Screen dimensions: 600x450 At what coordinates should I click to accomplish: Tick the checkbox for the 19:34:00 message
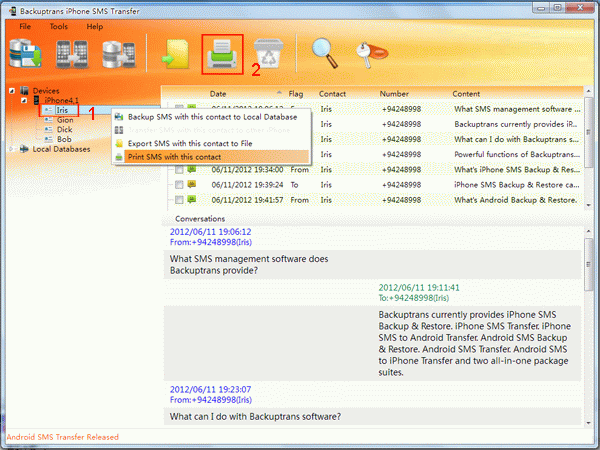[x=179, y=170]
